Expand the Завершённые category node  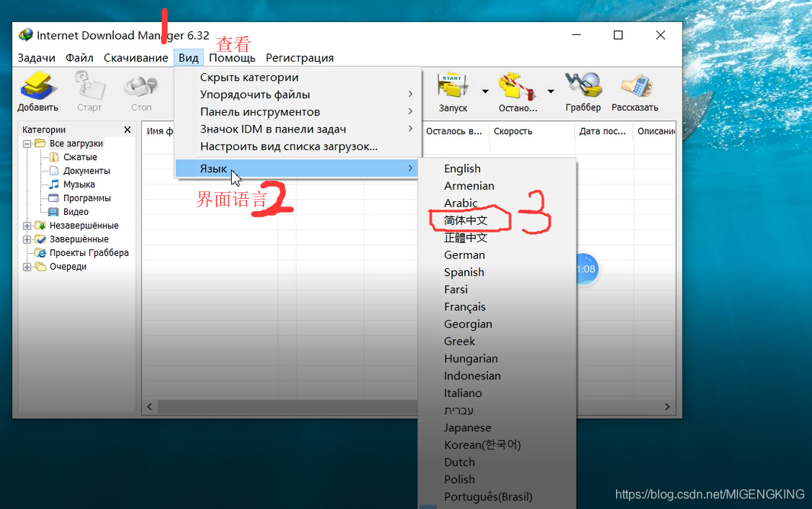tap(27, 240)
